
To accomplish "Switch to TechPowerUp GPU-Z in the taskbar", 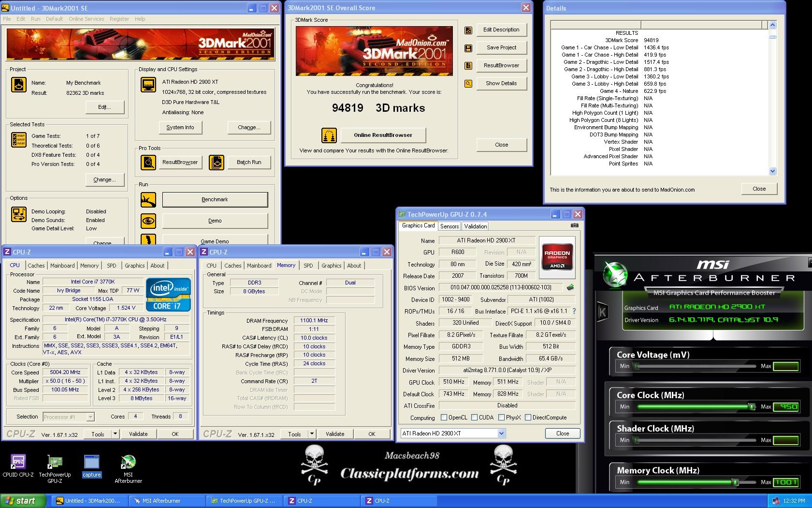I will click(244, 501).
